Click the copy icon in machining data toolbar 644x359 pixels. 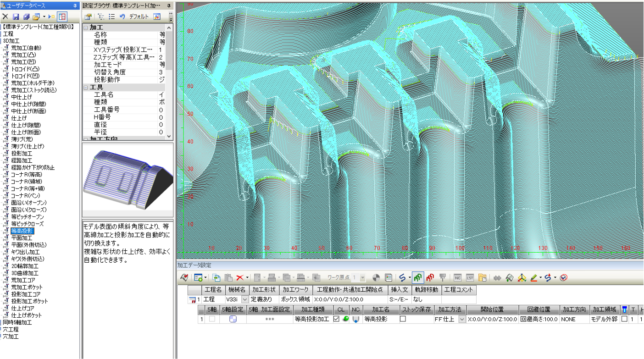[216, 277]
